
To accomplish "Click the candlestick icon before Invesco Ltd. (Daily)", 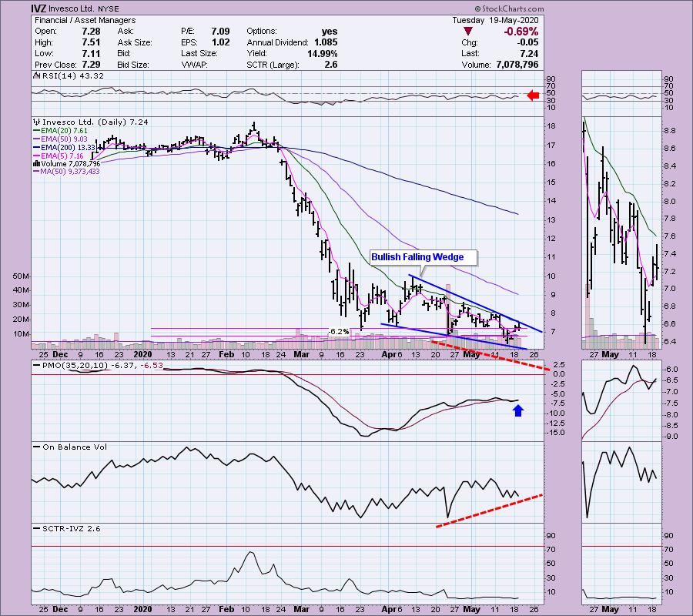I will 37,122.
